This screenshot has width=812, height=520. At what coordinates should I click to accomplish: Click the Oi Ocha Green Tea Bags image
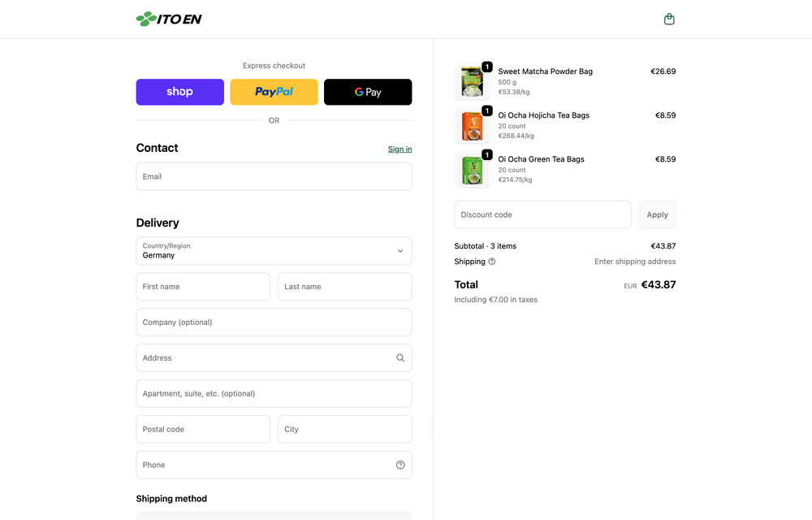click(x=472, y=170)
